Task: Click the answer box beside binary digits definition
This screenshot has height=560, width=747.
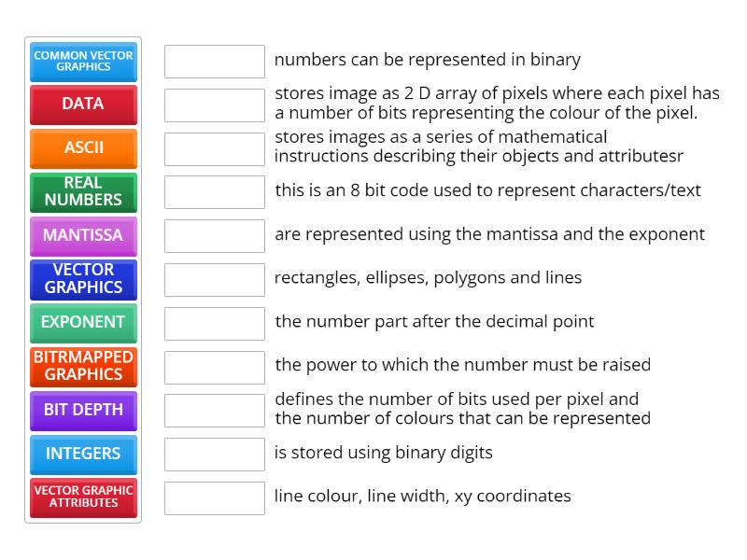Action: [x=214, y=454]
